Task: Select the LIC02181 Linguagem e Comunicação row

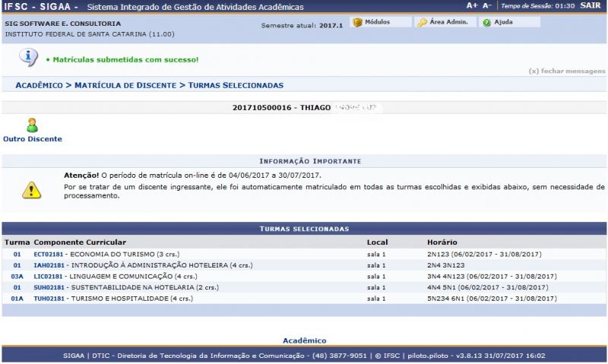Action: coord(49,277)
